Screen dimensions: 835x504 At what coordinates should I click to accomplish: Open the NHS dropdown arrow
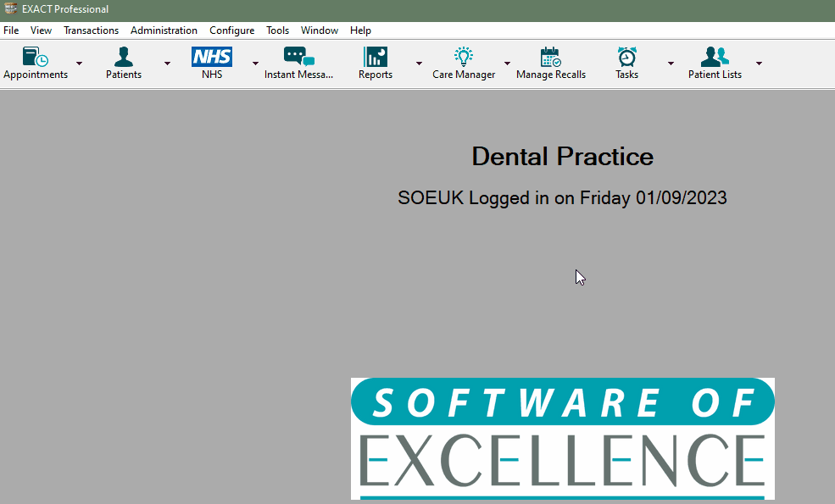(255, 64)
